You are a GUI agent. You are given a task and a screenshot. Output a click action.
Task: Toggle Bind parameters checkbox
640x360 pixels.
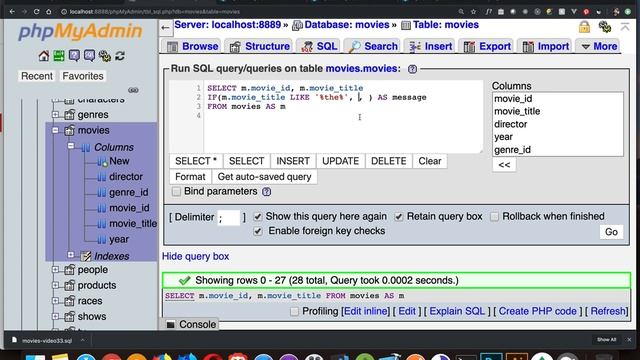(176, 191)
